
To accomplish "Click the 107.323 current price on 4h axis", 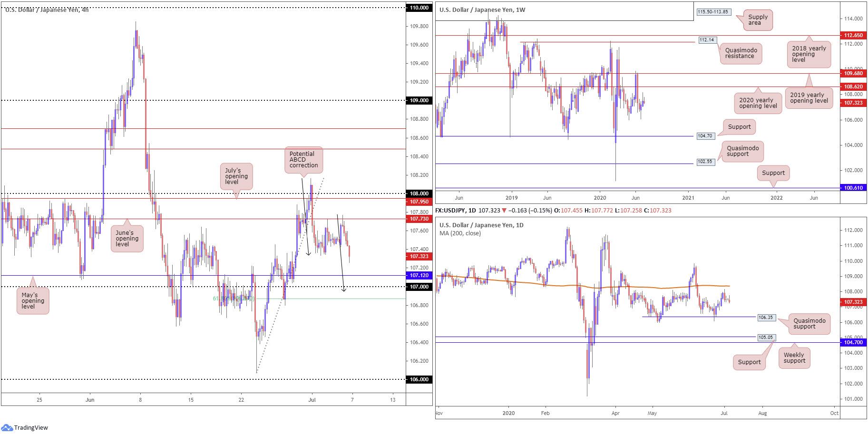I will (419, 256).
